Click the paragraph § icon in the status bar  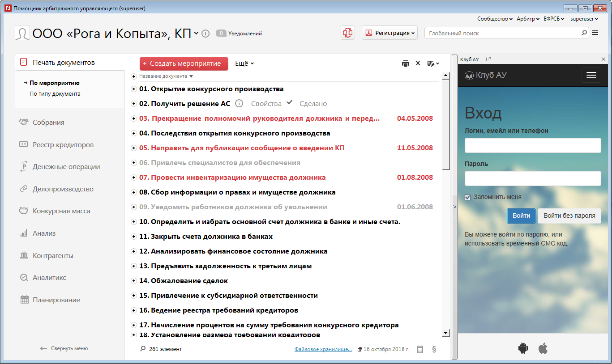[434, 349]
